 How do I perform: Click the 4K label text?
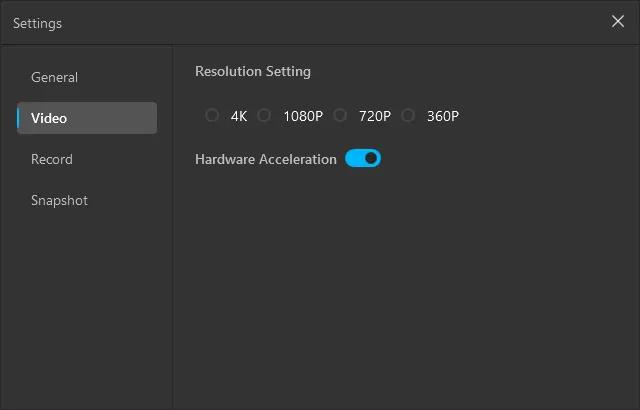point(239,116)
